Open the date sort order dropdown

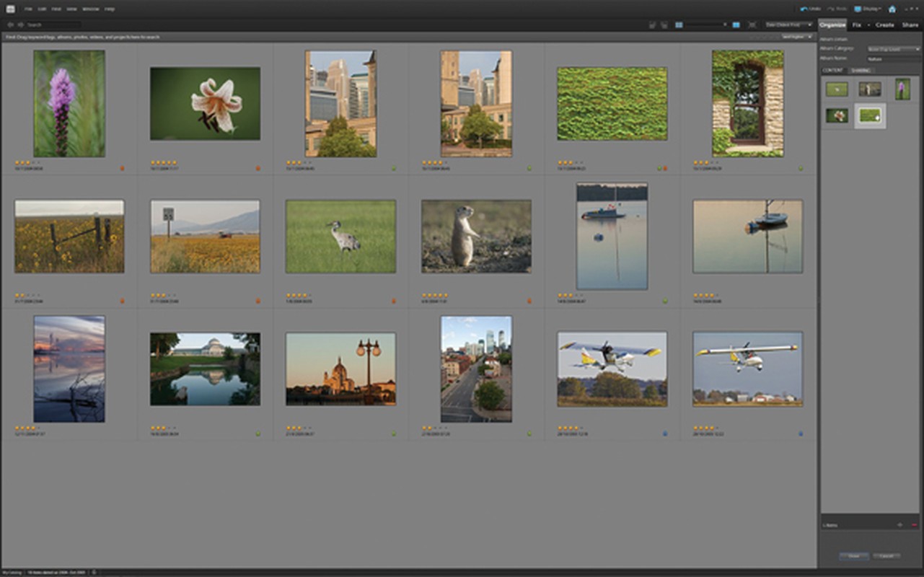tap(789, 25)
